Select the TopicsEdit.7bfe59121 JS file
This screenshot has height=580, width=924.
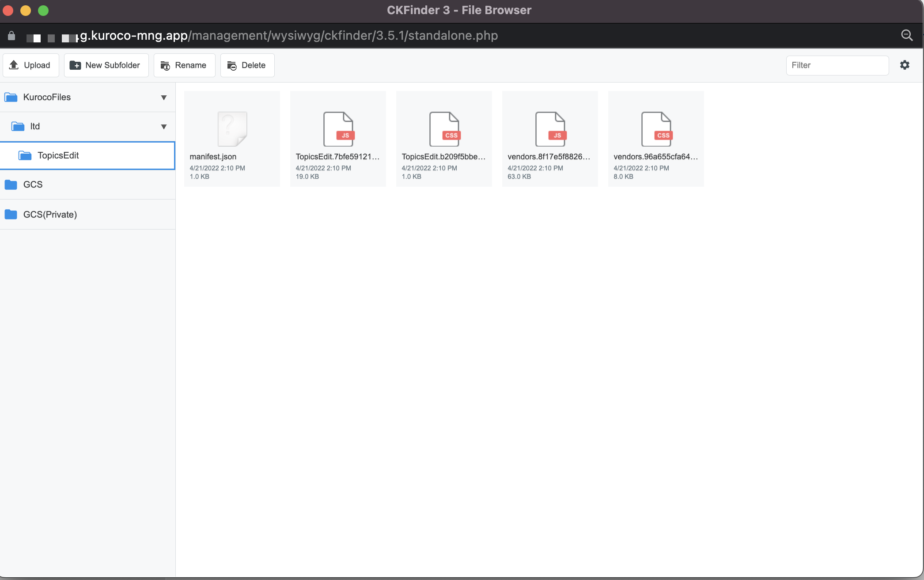pyautogui.click(x=338, y=138)
